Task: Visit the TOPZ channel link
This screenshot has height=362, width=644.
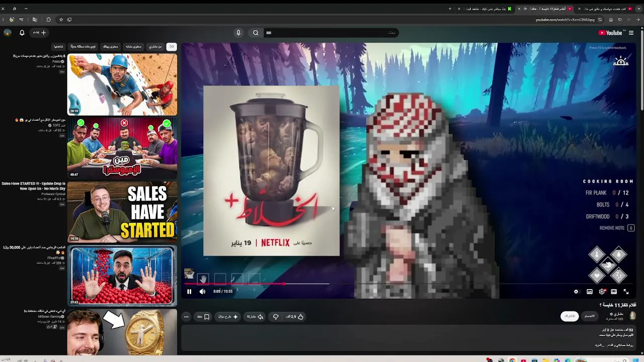Action: [x=58, y=125]
